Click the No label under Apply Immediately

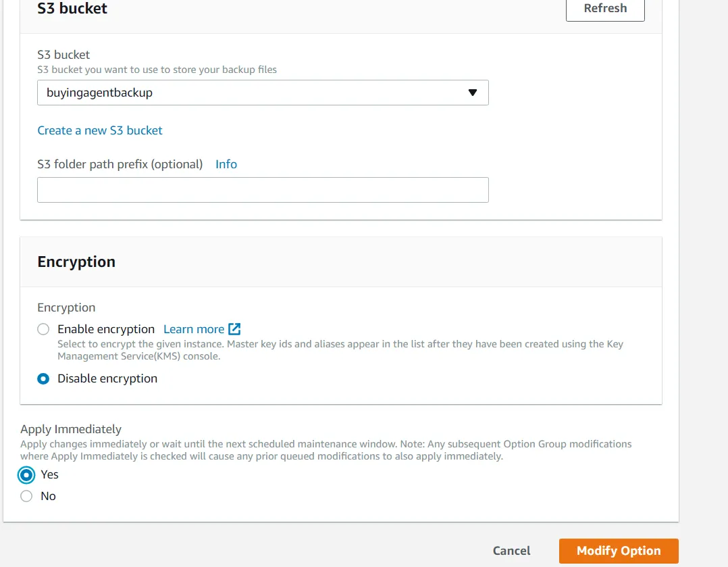[x=48, y=496]
